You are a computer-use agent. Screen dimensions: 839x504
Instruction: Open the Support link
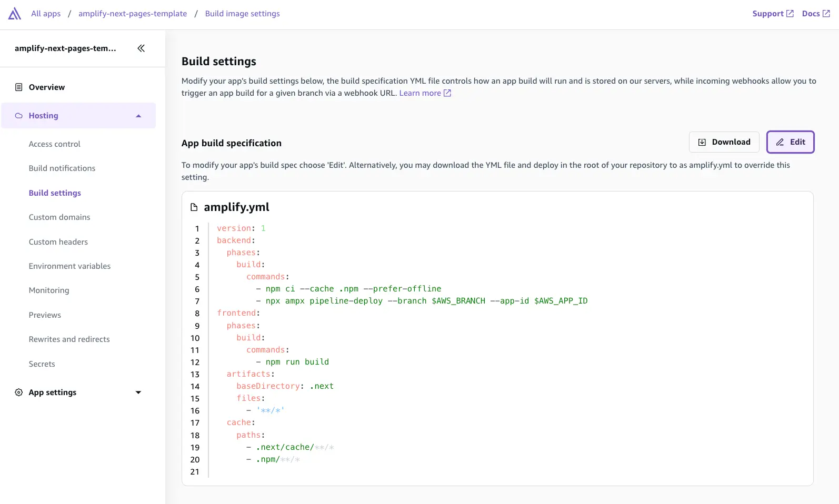pos(773,14)
